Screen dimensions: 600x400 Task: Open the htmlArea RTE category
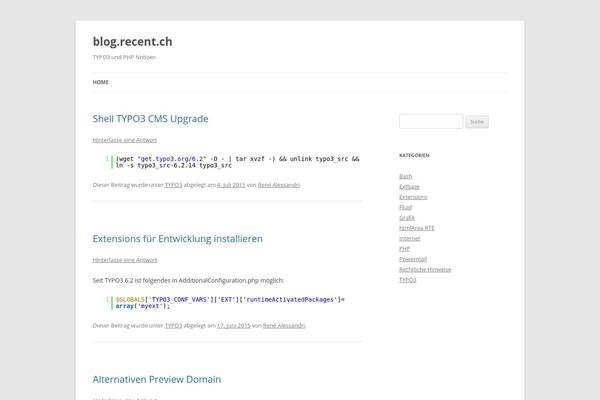click(x=417, y=228)
